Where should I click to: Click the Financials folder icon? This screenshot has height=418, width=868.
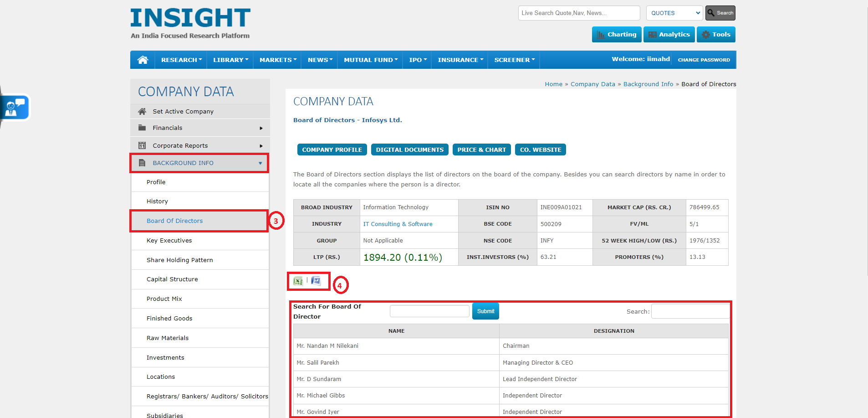(x=142, y=128)
